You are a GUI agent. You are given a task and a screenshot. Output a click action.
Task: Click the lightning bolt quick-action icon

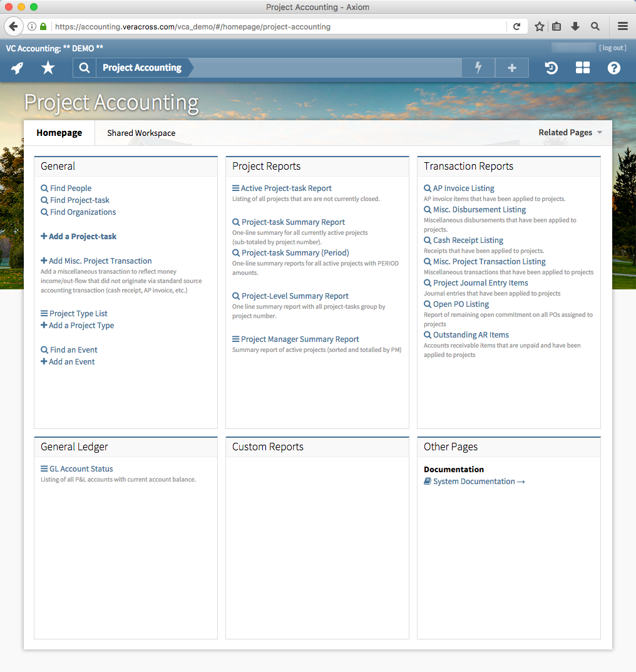point(478,68)
